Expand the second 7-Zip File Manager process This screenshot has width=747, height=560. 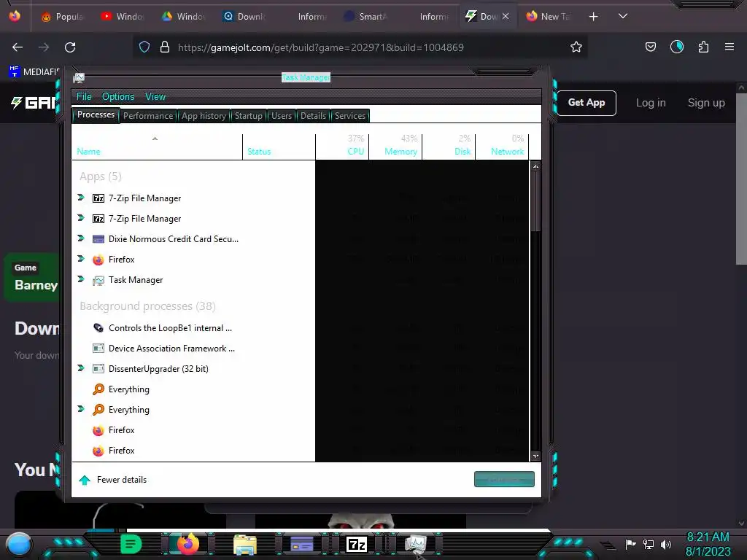pos(80,218)
